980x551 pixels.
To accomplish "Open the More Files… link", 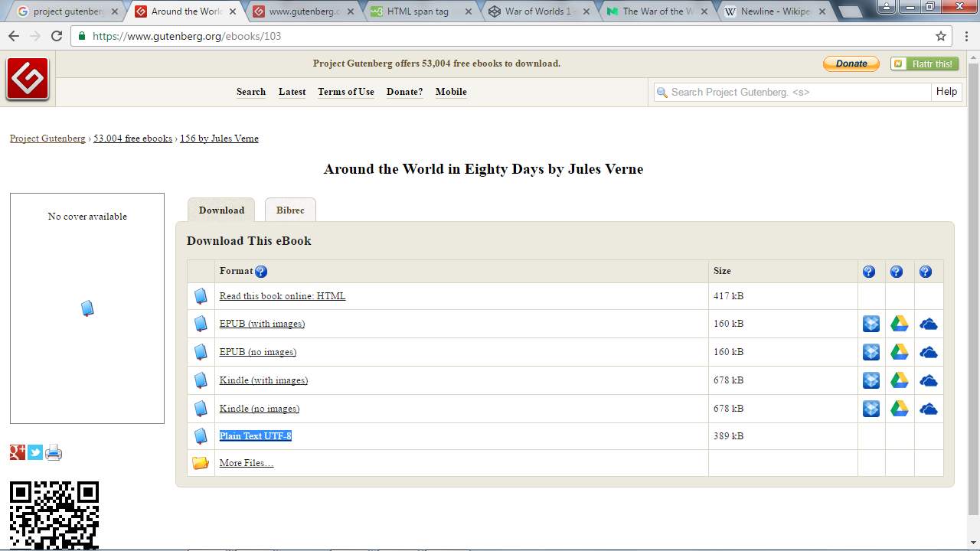I will [x=247, y=463].
